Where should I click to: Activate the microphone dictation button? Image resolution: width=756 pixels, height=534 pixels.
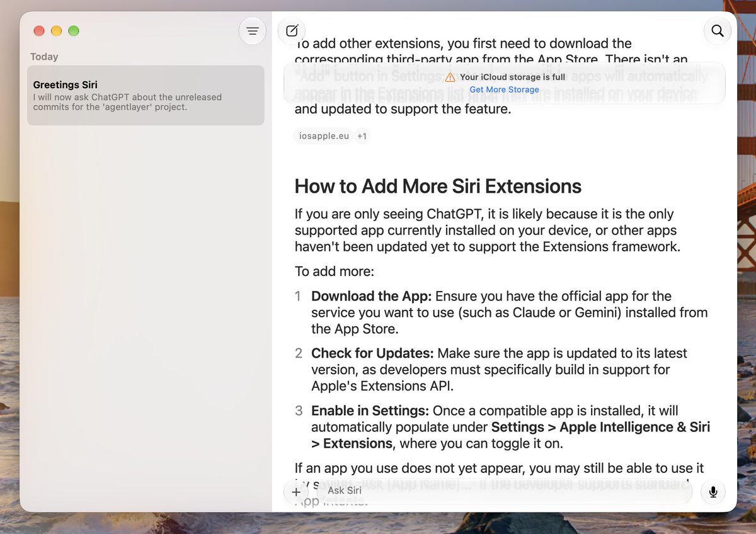coord(713,492)
